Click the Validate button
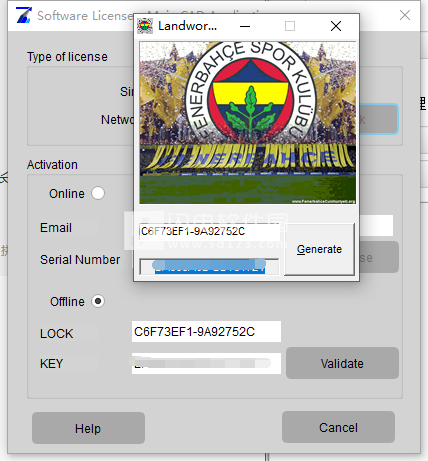The height and width of the screenshot is (461, 428). pos(342,363)
